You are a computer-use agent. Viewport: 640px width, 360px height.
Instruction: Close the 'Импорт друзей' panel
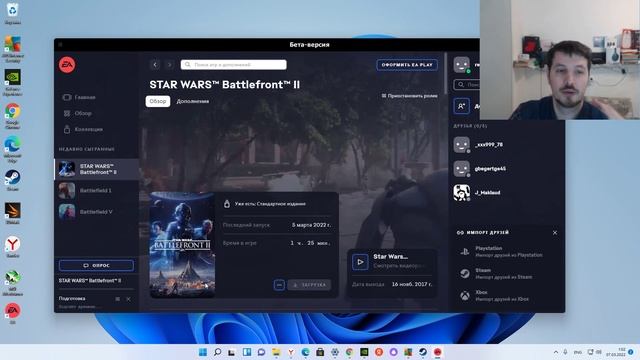[x=555, y=233]
